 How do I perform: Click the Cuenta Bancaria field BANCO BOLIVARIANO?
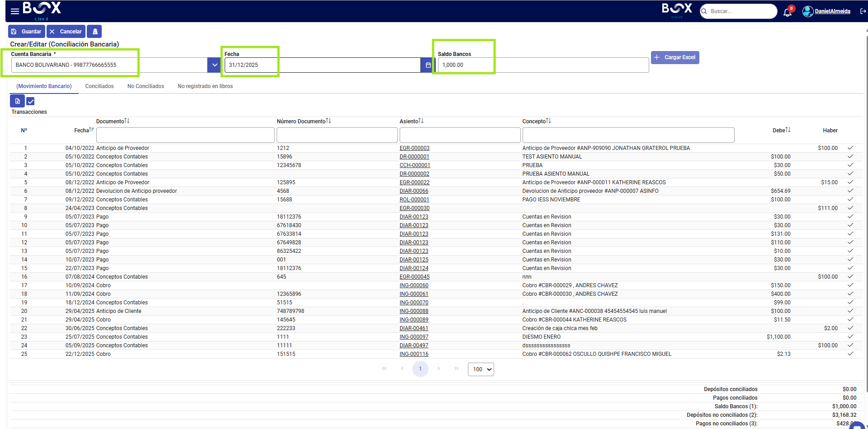tap(109, 65)
